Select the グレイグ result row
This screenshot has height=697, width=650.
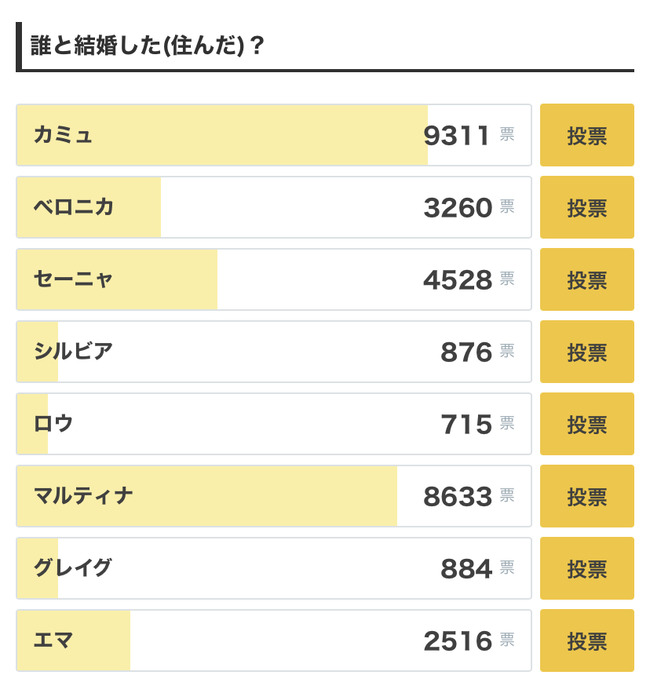coord(274,568)
